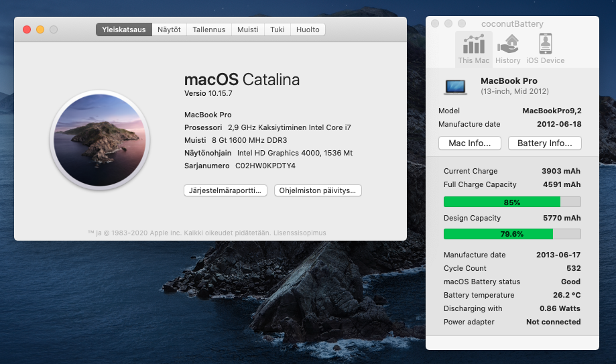Click the MacBook Pro laptop icon in coconutBattery
This screenshot has width=616, height=364.
click(455, 86)
